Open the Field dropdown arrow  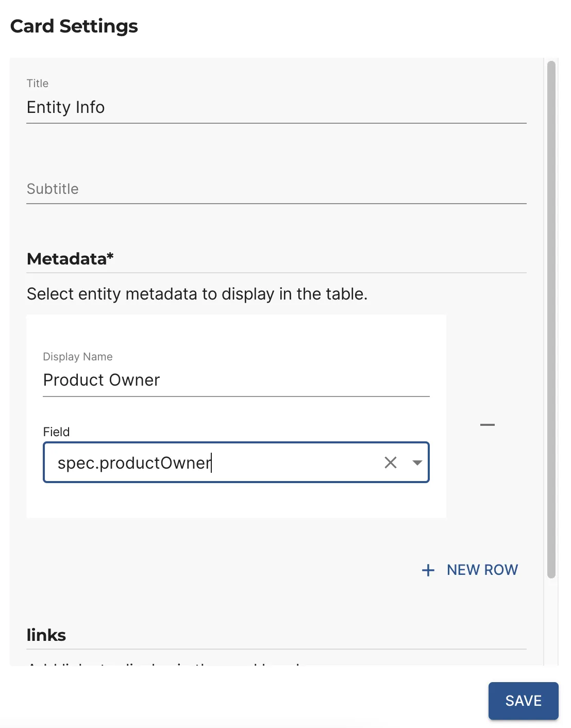pyautogui.click(x=417, y=462)
